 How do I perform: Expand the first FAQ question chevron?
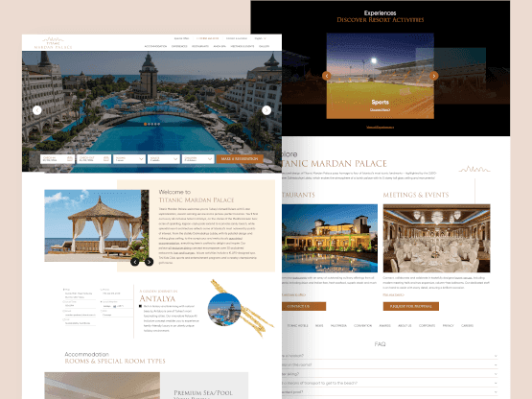coord(496,356)
